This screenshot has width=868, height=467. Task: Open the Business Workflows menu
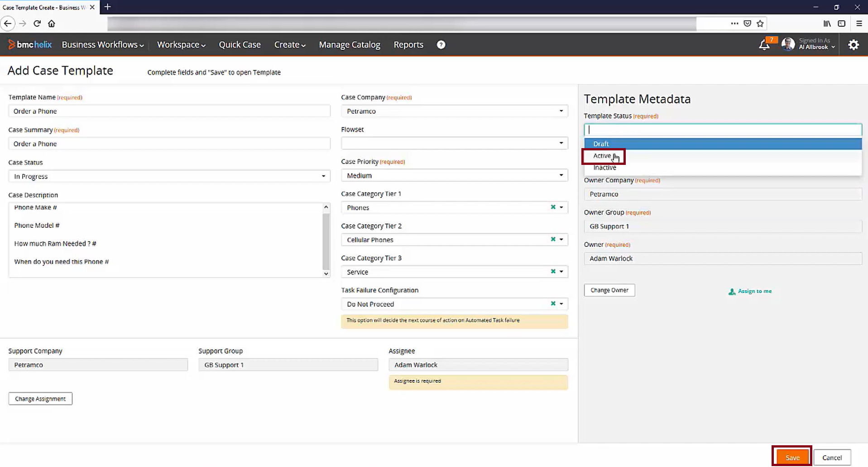tap(103, 44)
